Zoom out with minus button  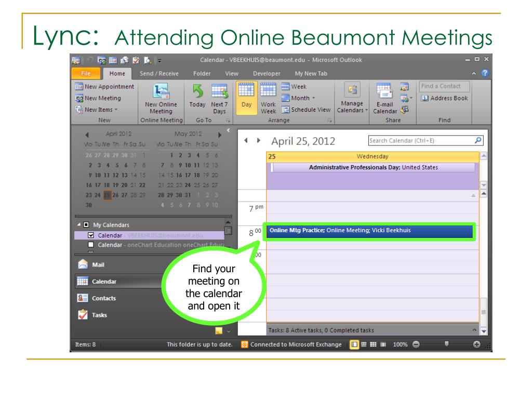(x=416, y=344)
